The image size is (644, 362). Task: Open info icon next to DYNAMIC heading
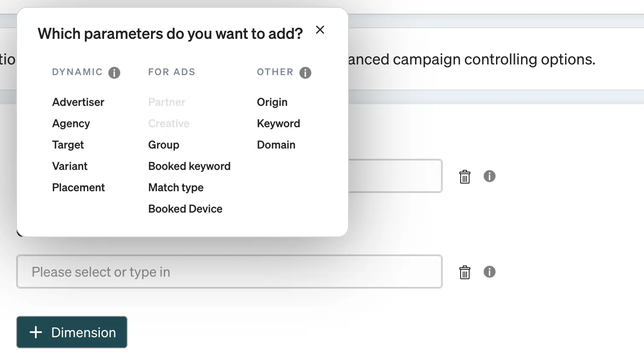(x=114, y=73)
